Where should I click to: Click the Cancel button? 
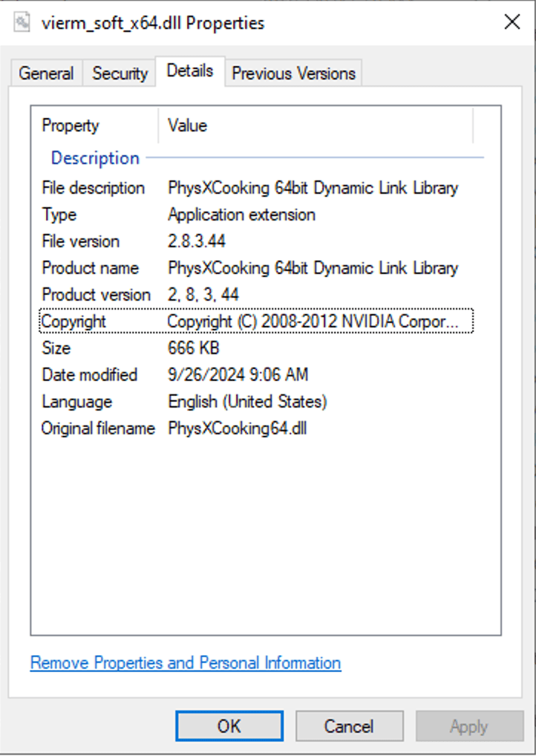click(349, 726)
